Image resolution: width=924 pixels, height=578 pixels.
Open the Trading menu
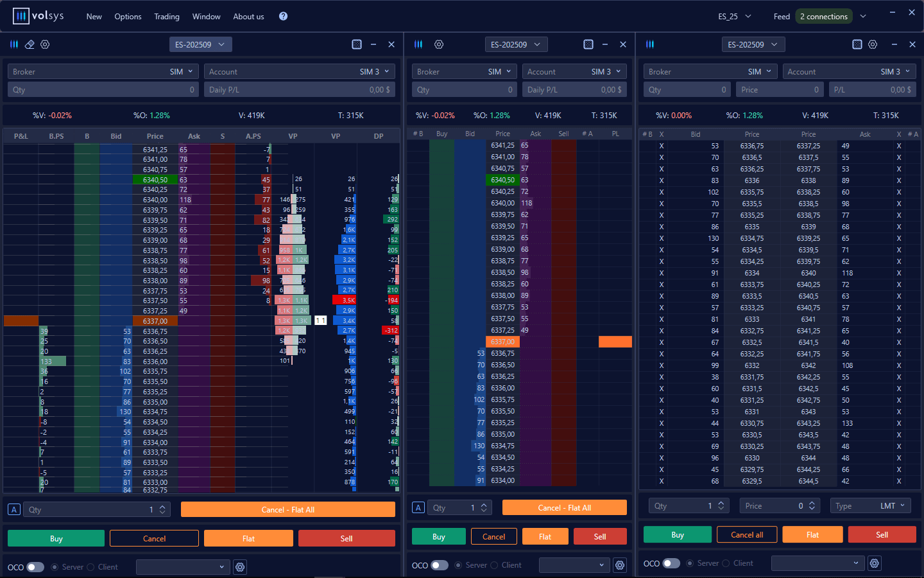pyautogui.click(x=167, y=16)
